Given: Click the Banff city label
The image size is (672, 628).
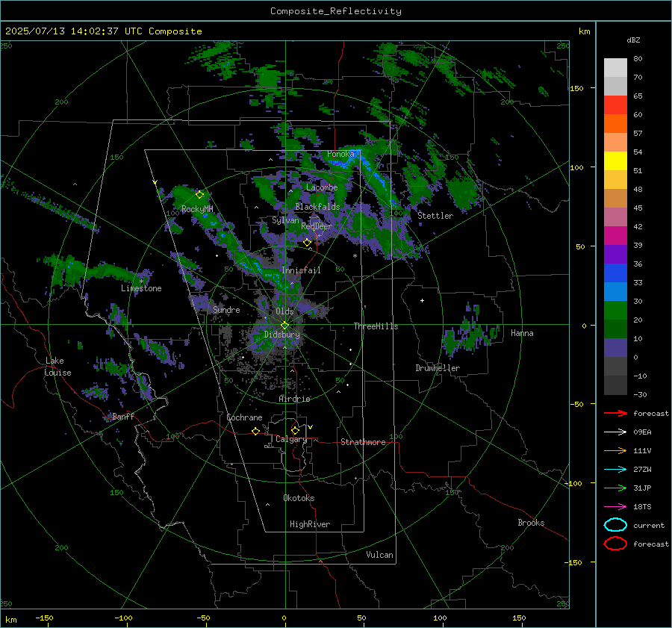Looking at the screenshot, I should [123, 416].
